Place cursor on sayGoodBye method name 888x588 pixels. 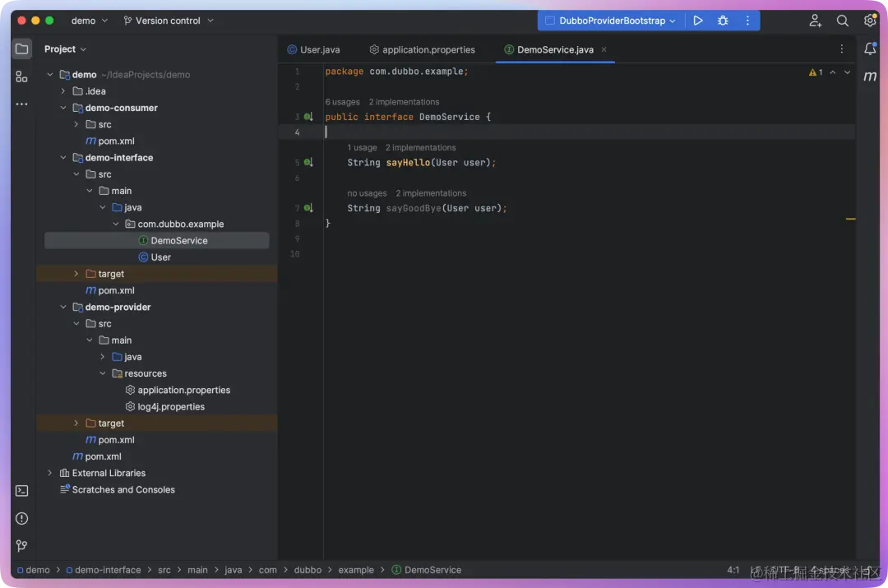(x=414, y=208)
